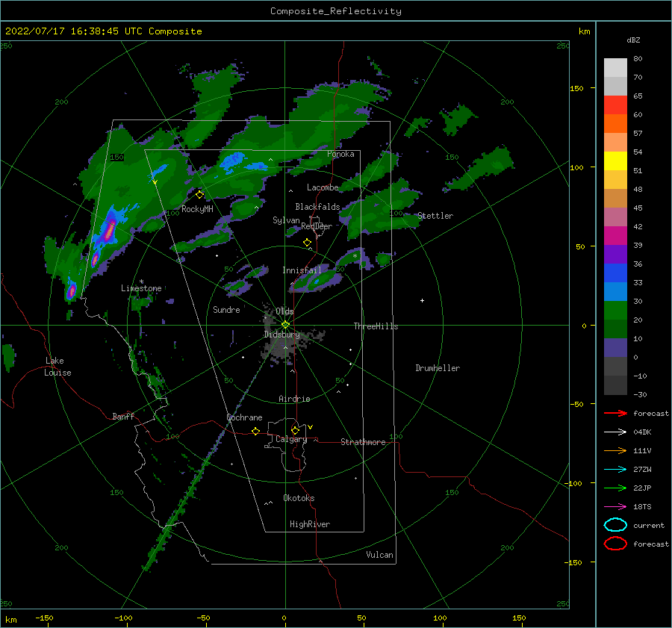
Task: Click the ThreeHills label
Action: coord(376,326)
